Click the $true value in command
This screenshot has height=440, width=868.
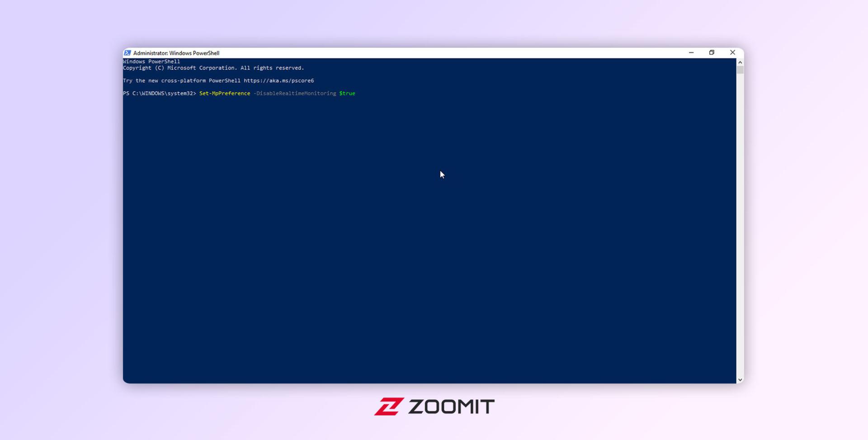point(347,93)
